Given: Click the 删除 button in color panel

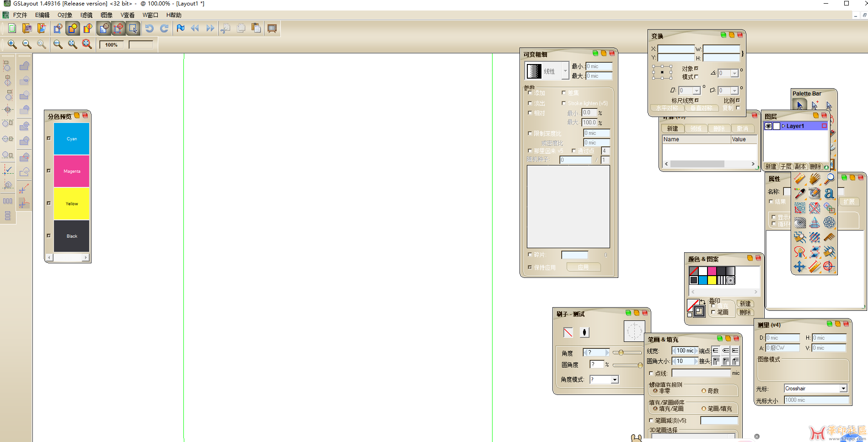Looking at the screenshot, I should 745,312.
